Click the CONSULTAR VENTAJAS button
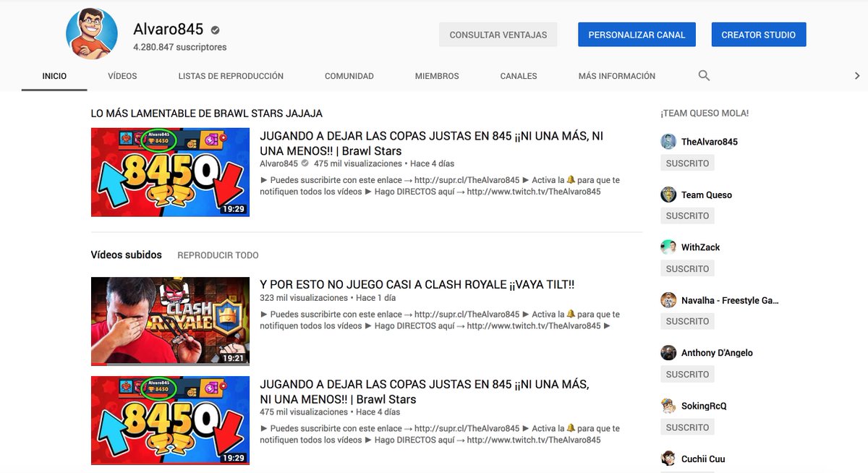 pyautogui.click(x=498, y=35)
